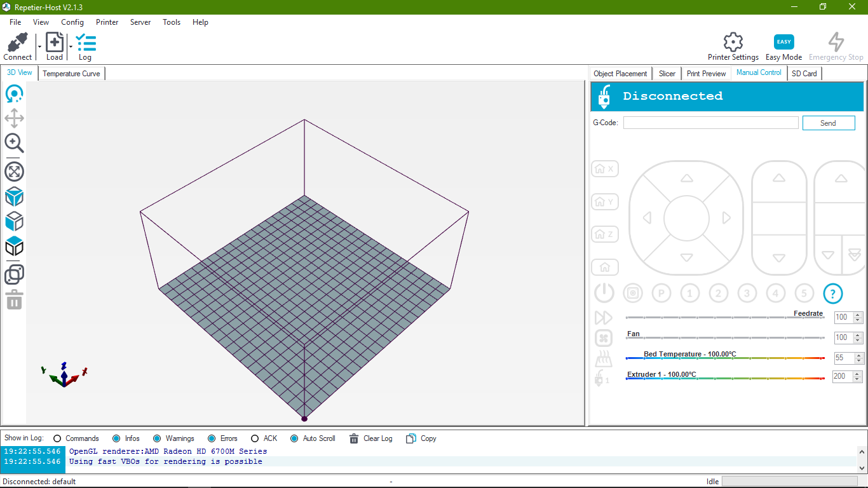Switch to the isometric view cube
Image resolution: width=868 pixels, height=488 pixels.
[x=14, y=196]
